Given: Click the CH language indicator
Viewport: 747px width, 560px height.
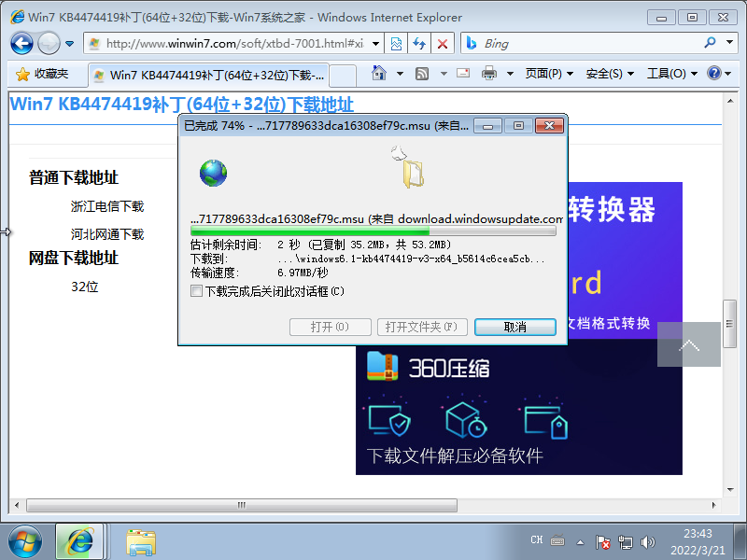Looking at the screenshot, I should [x=536, y=539].
